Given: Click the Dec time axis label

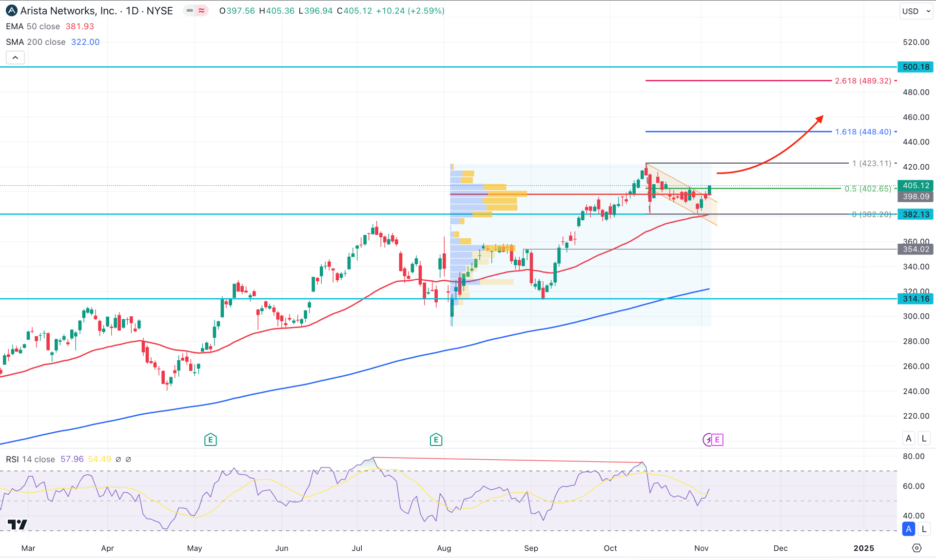Looking at the screenshot, I should click(780, 548).
